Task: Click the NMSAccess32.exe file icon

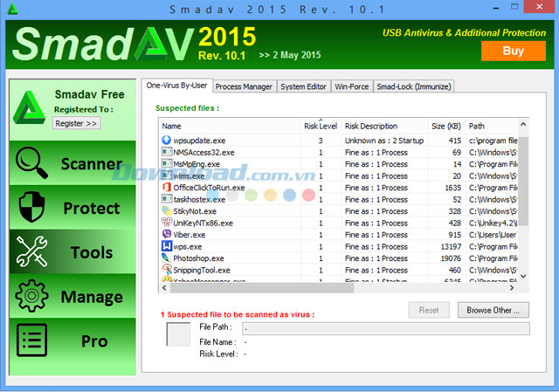Action: (x=166, y=152)
